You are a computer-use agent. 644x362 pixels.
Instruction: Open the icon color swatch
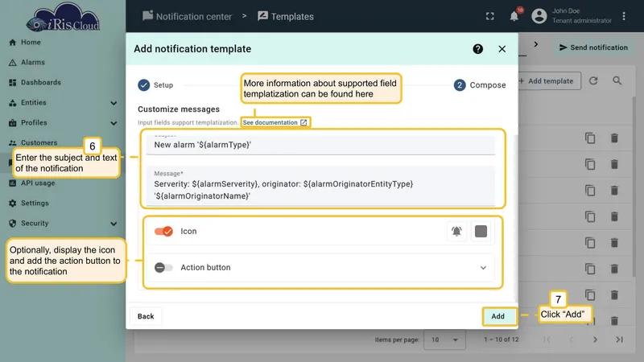pyautogui.click(x=481, y=231)
